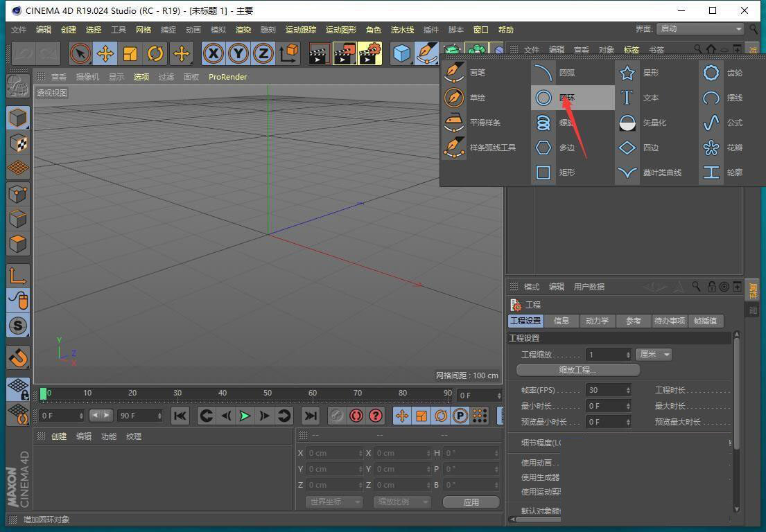
Task: Select the Scale tool in top toolbar
Action: (130, 54)
